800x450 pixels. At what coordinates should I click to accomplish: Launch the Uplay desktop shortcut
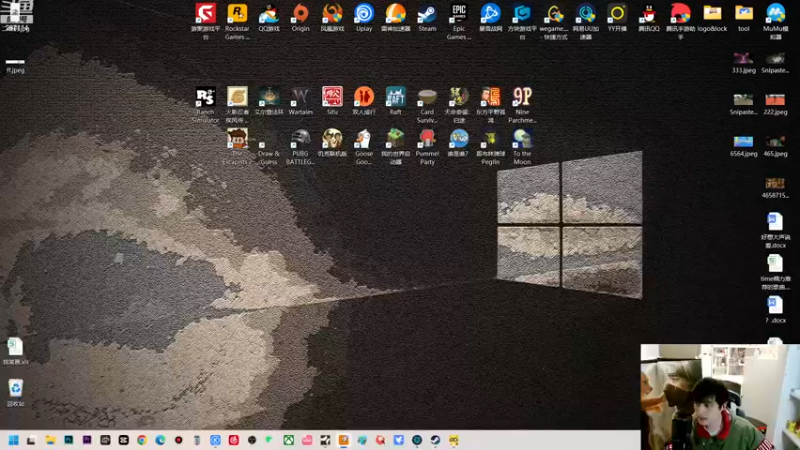(x=364, y=18)
